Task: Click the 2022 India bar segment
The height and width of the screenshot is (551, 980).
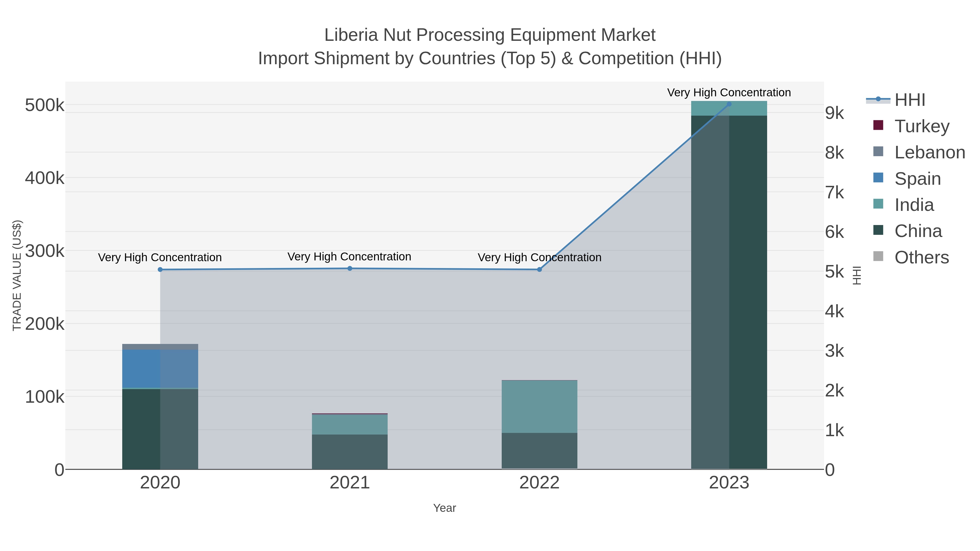Action: pyautogui.click(x=540, y=407)
